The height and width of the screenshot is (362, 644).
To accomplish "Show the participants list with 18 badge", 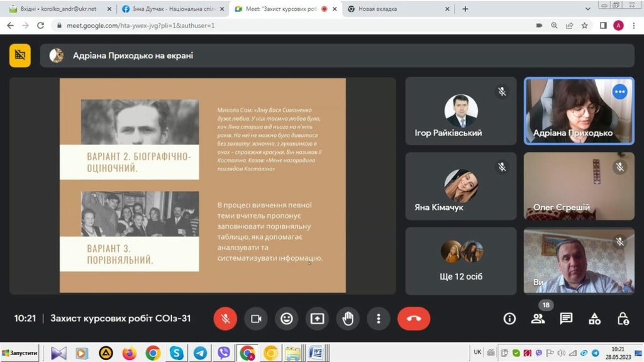I will (x=538, y=318).
